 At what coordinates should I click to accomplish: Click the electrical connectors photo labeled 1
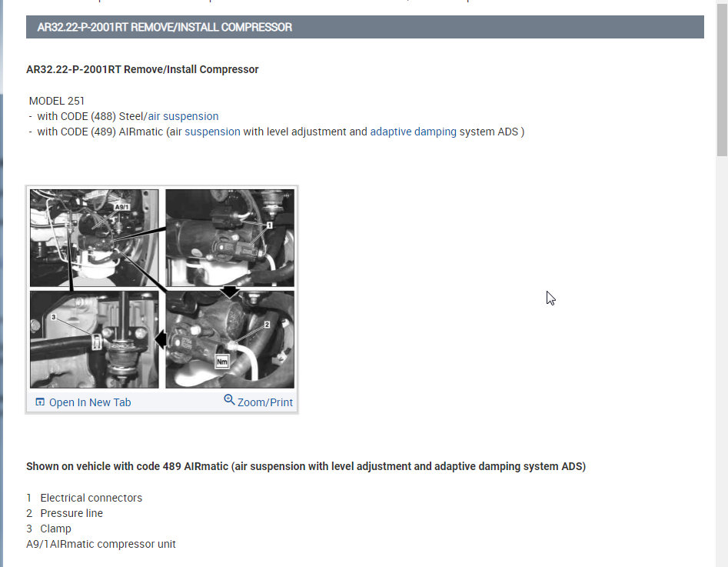click(230, 238)
